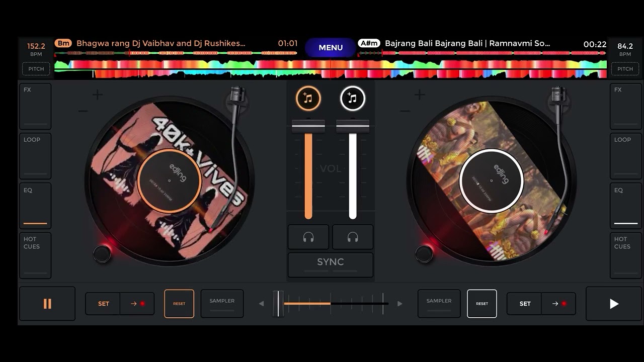Seek in the colored waveform overview

[330, 69]
